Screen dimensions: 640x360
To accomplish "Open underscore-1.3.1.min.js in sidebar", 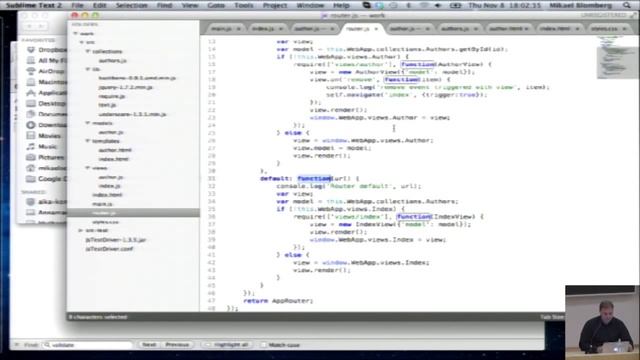I will click(x=132, y=114).
